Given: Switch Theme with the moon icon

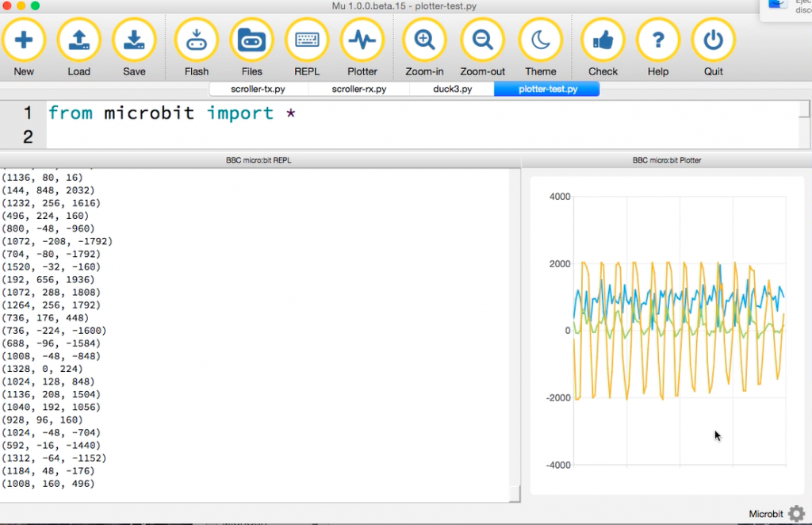Looking at the screenshot, I should click(540, 40).
